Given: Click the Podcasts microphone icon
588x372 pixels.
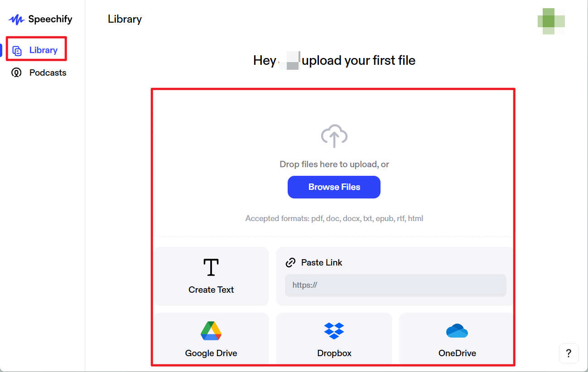Looking at the screenshot, I should point(17,72).
